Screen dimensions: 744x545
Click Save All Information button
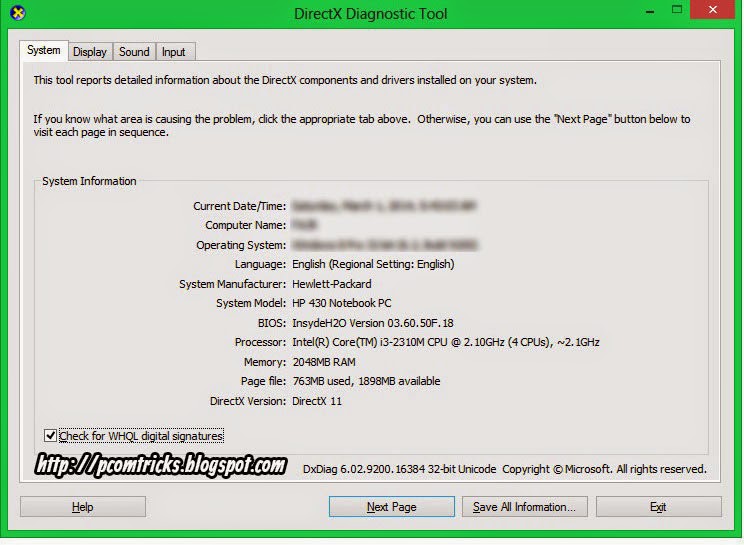click(x=524, y=507)
